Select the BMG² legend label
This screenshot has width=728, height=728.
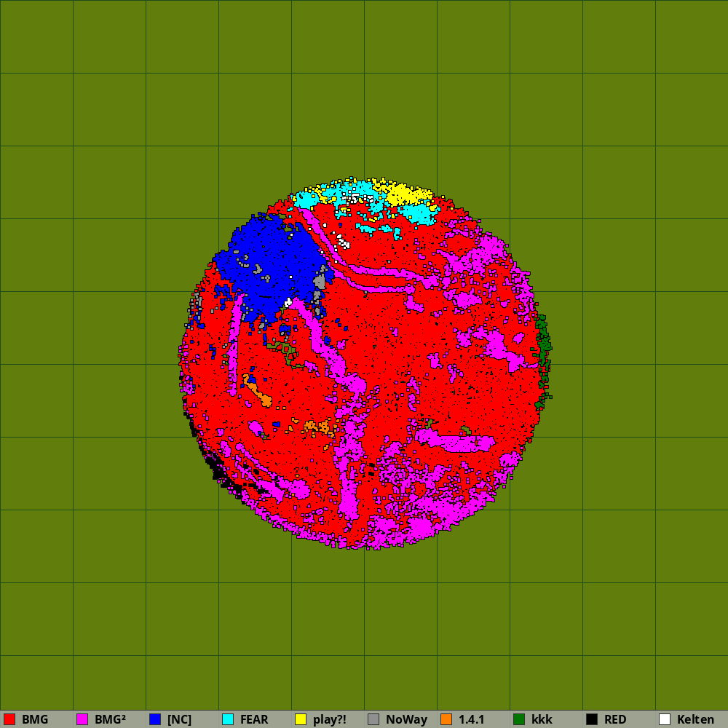110,719
